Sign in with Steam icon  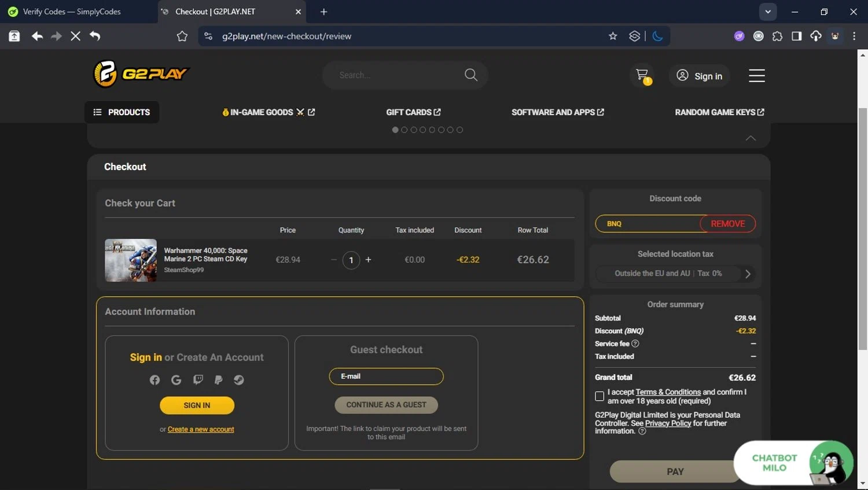(238, 380)
